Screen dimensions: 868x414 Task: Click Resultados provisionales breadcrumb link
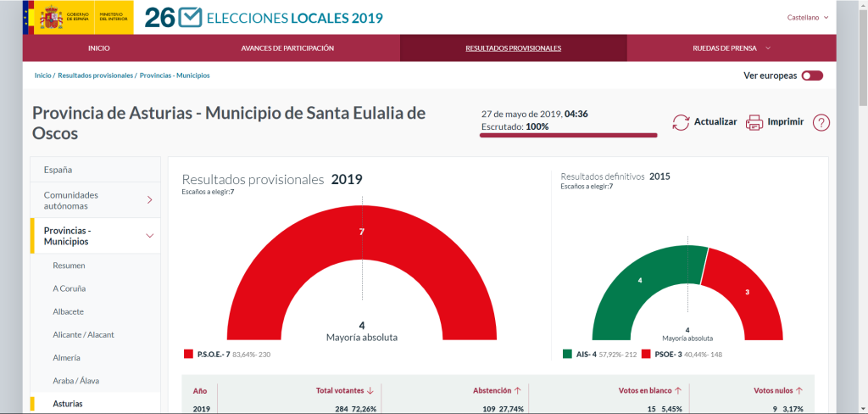tap(96, 76)
